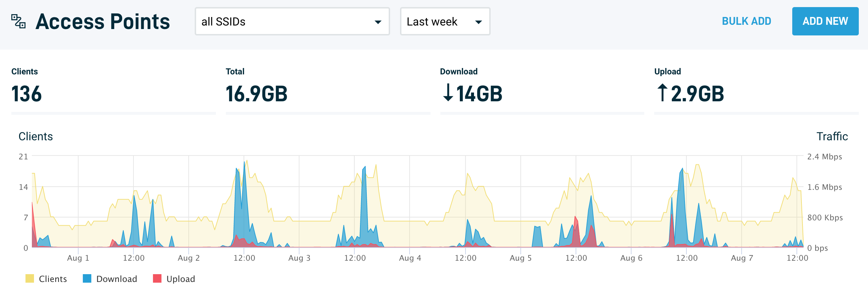Click the Aug 7 axis label
This screenshot has width=868, height=294.
[x=742, y=258]
